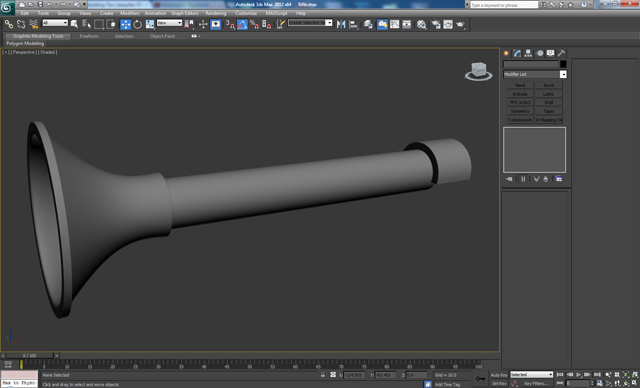Click the Unlink Selection tool
Screen dimensions: 640x388
pos(21,24)
